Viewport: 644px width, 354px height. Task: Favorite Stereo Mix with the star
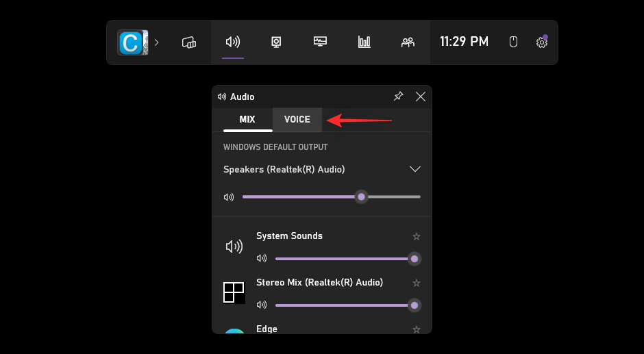click(x=416, y=283)
